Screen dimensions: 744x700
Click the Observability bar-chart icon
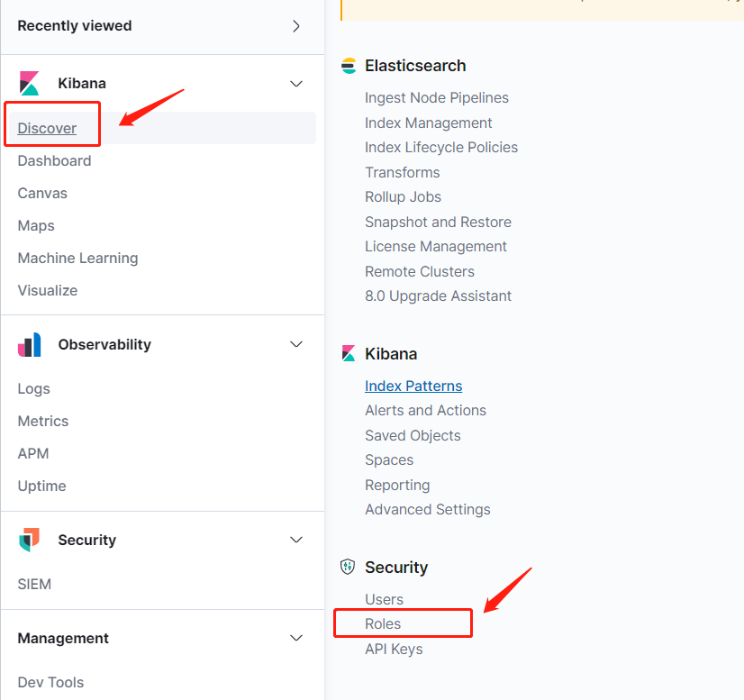click(30, 344)
